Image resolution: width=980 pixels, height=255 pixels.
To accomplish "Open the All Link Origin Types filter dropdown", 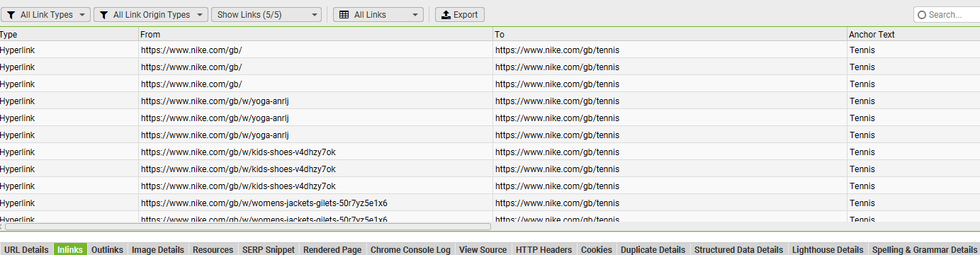I will point(151,14).
